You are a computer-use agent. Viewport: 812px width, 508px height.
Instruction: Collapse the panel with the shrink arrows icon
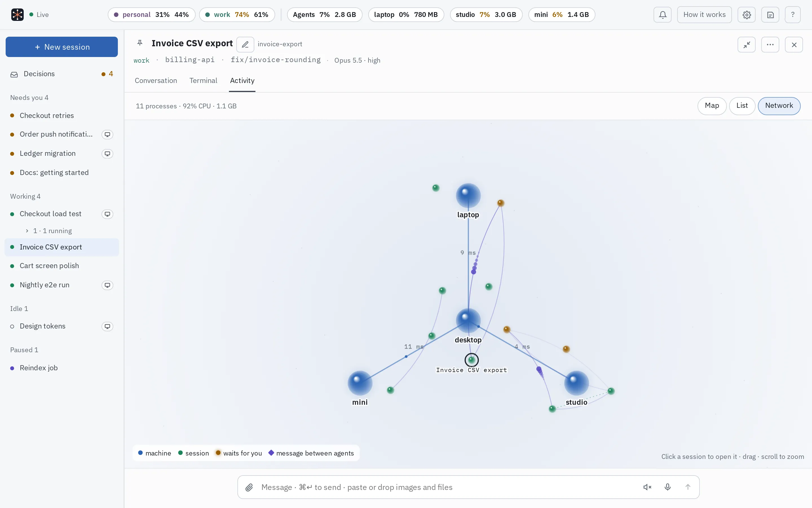coord(747,45)
